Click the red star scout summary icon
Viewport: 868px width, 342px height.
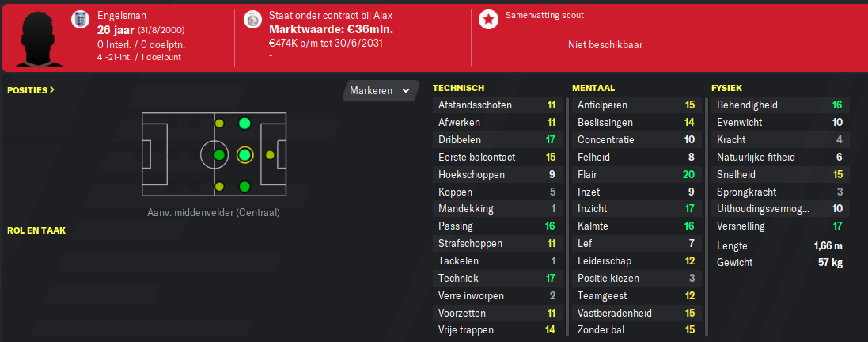coord(487,20)
